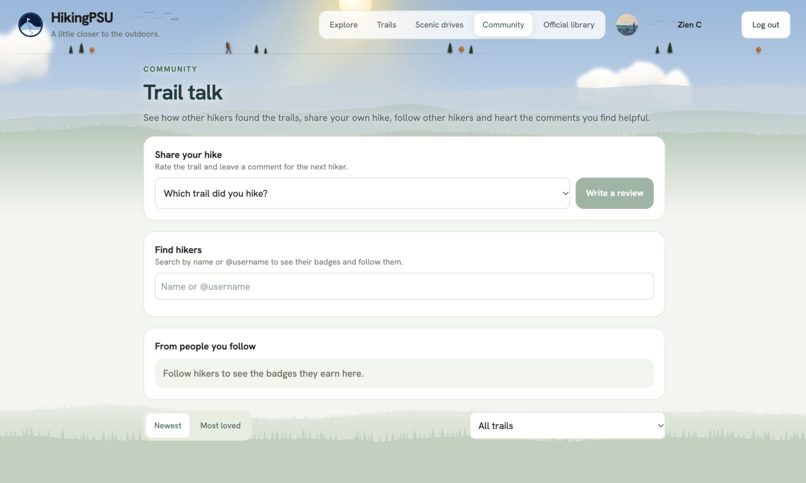Viewport: 806px width, 483px height.
Task: Click the Trail talk heading
Action: (x=183, y=92)
